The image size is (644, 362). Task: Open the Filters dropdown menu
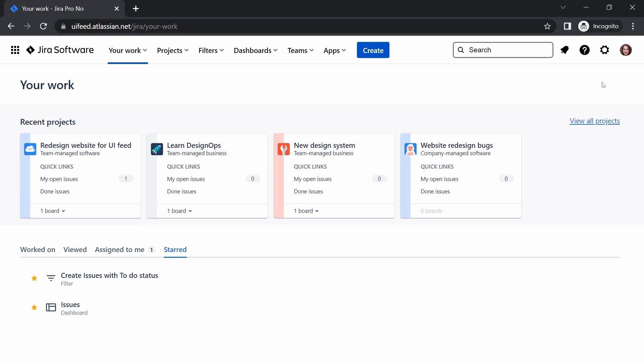[211, 51]
